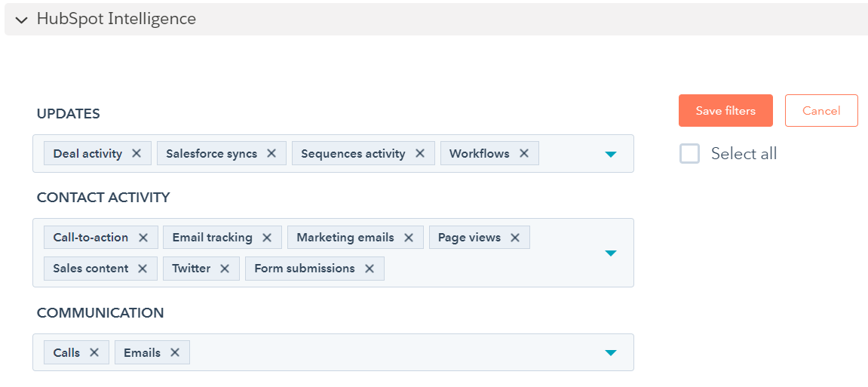This screenshot has width=868, height=387.
Task: Click the Cancel button
Action: [821, 111]
